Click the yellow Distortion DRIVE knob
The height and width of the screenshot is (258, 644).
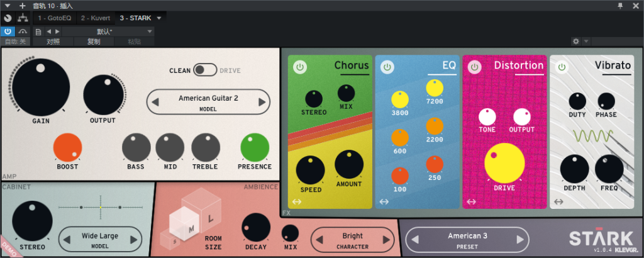click(504, 163)
